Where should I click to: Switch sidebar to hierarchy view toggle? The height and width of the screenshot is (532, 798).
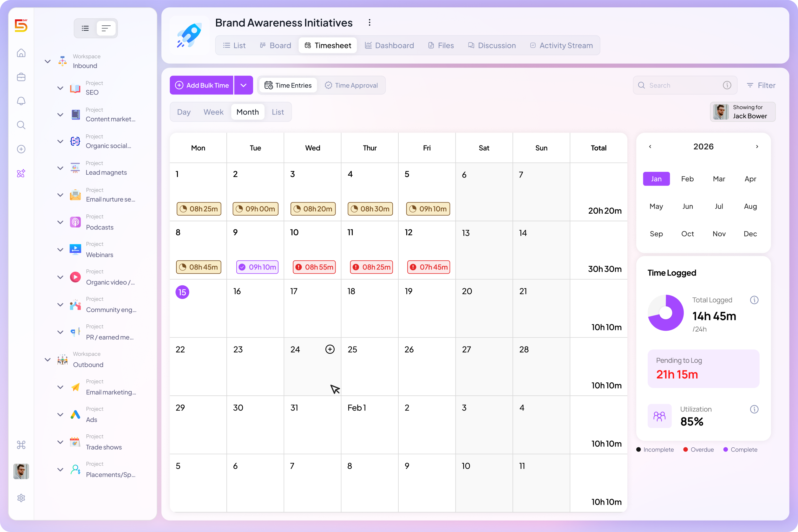click(106, 28)
